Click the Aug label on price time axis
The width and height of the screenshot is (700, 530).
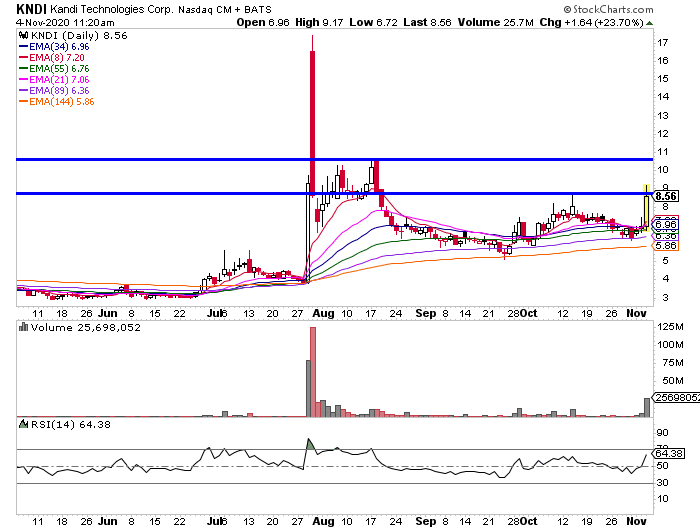coord(323,313)
